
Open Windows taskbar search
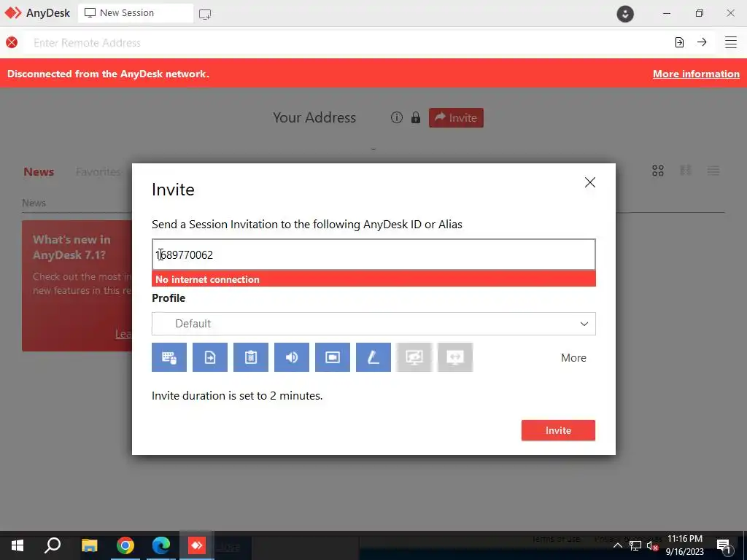[x=53, y=545]
